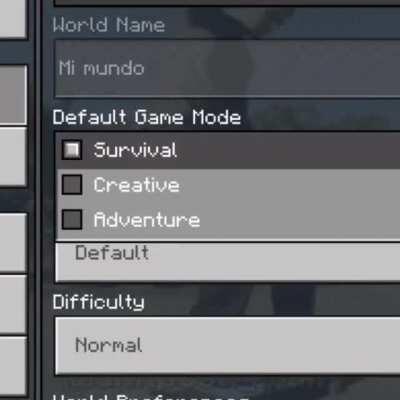Click the Default Game Mode heading
400x400 pixels.
click(147, 117)
